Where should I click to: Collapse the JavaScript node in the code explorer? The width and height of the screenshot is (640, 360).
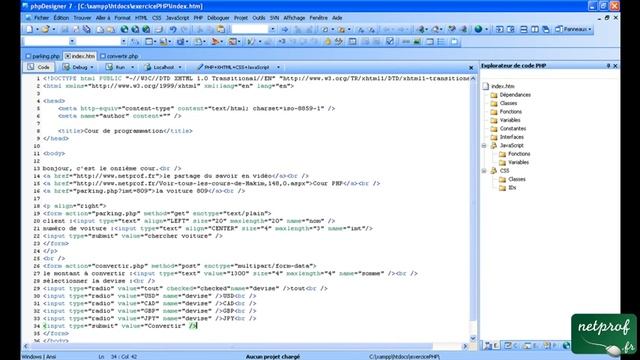tap(484, 145)
